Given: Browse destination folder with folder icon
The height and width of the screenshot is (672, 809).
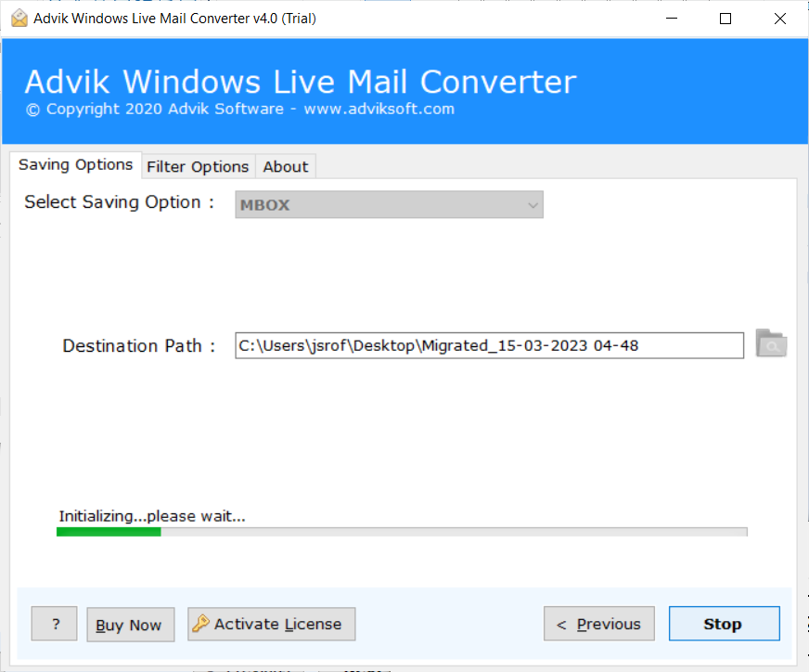Looking at the screenshot, I should (771, 343).
